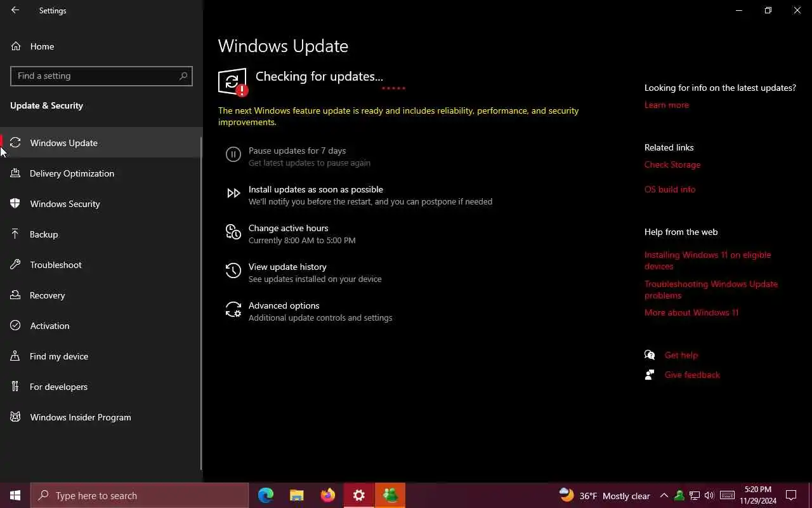Click the history clock icon
Screen dimensions: 812x508
coord(233,271)
